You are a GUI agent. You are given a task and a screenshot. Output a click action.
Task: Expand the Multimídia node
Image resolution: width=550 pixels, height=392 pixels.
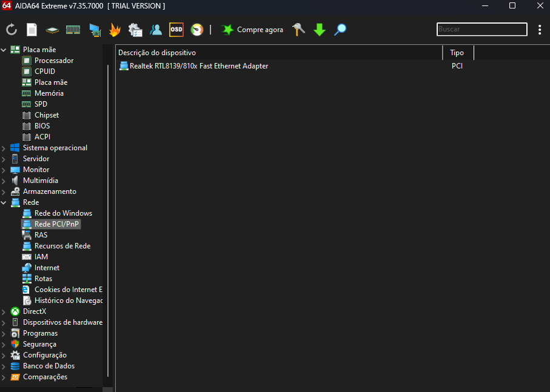coord(4,181)
